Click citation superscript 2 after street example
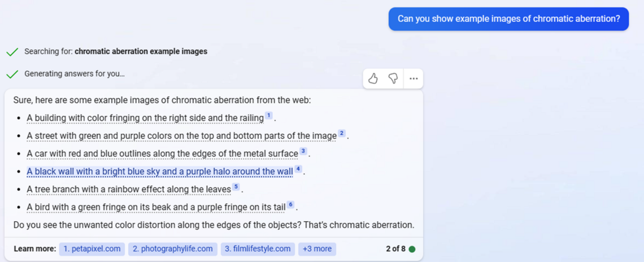The height and width of the screenshot is (262, 644). [342, 134]
